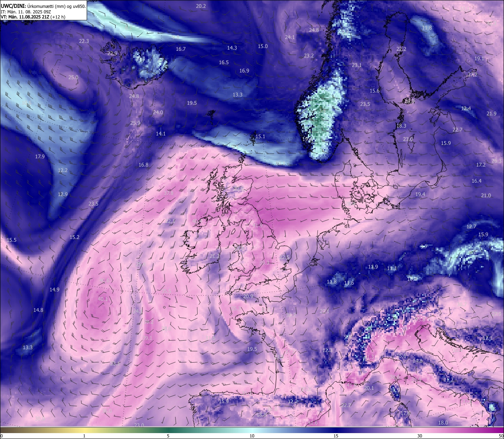Select the 12.3 value label
Viewport: 504px width, 439px height.
327,350
